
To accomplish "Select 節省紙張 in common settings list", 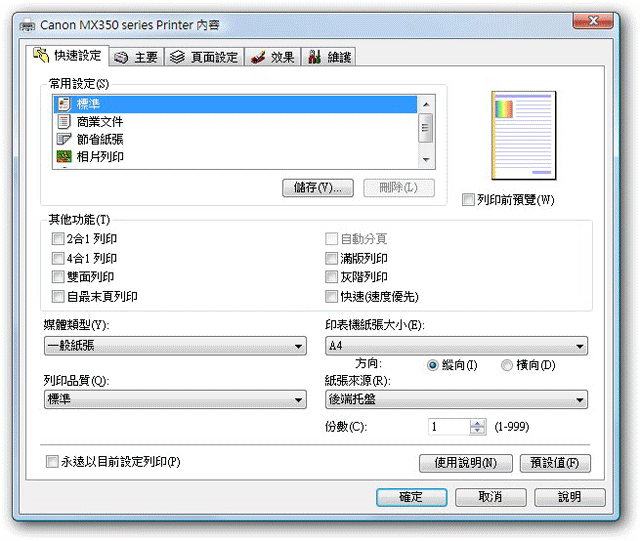I will click(236, 139).
